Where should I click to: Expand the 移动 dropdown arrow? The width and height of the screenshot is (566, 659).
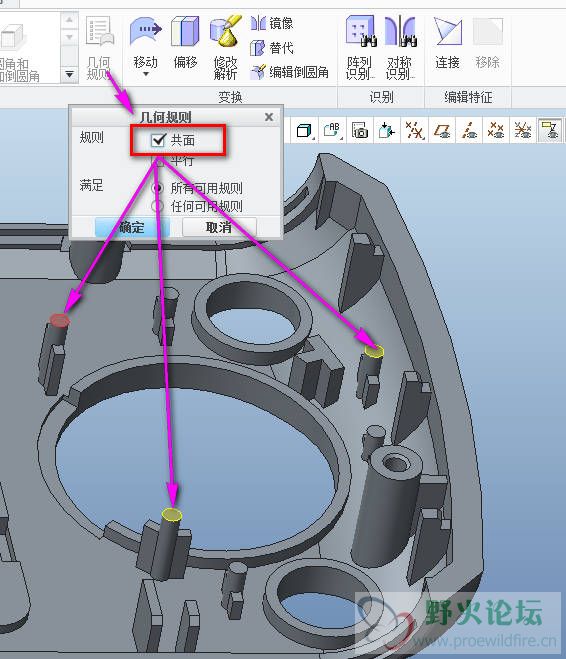[x=146, y=74]
